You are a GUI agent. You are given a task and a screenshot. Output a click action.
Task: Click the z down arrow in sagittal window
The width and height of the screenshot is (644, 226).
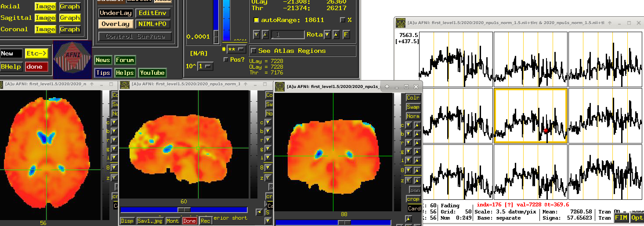(268, 178)
